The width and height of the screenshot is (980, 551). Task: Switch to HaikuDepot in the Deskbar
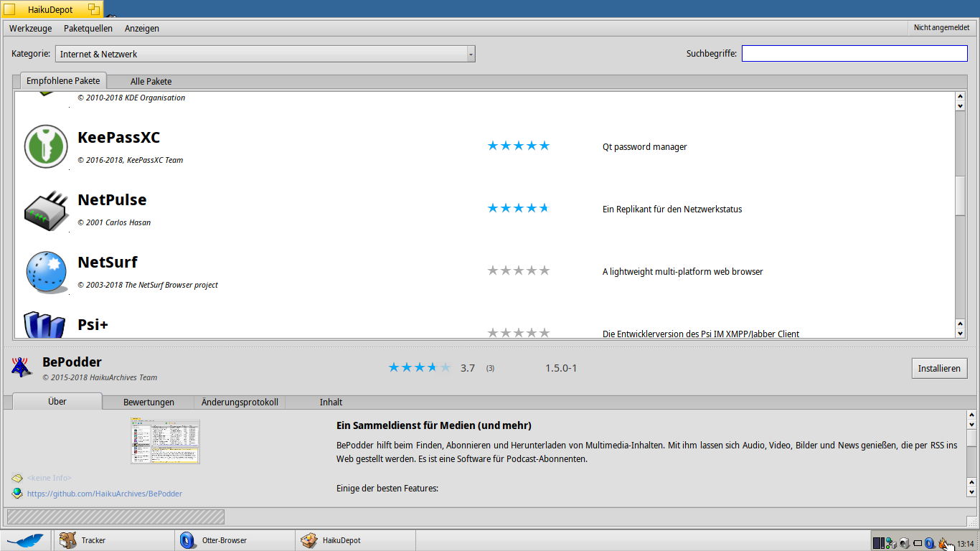(355, 540)
